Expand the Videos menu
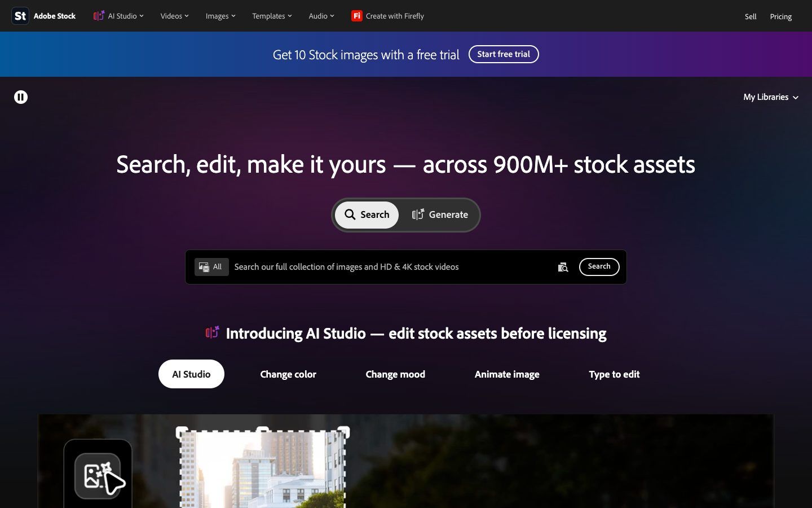Screen dimensions: 812x508 [174, 16]
